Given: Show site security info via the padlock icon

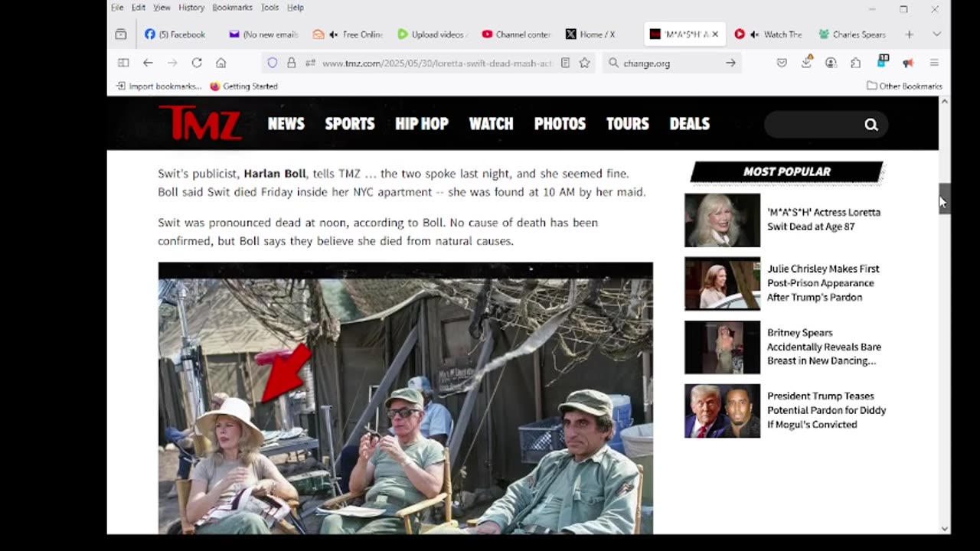Looking at the screenshot, I should (x=291, y=63).
